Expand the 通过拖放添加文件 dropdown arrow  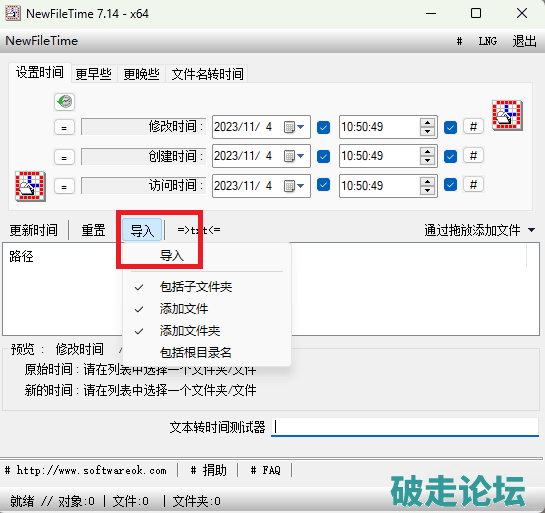pyautogui.click(x=531, y=230)
